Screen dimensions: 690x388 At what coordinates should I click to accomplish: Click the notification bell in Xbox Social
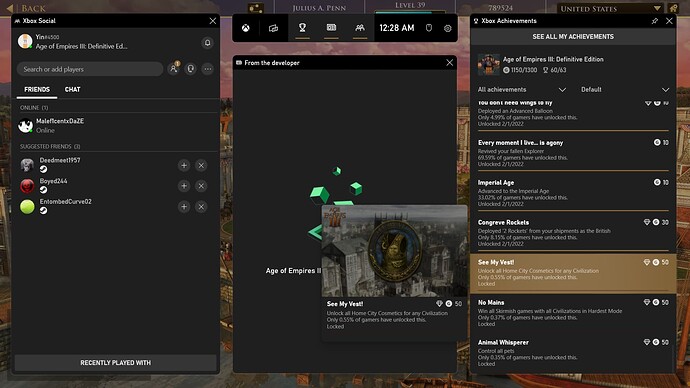(x=208, y=43)
